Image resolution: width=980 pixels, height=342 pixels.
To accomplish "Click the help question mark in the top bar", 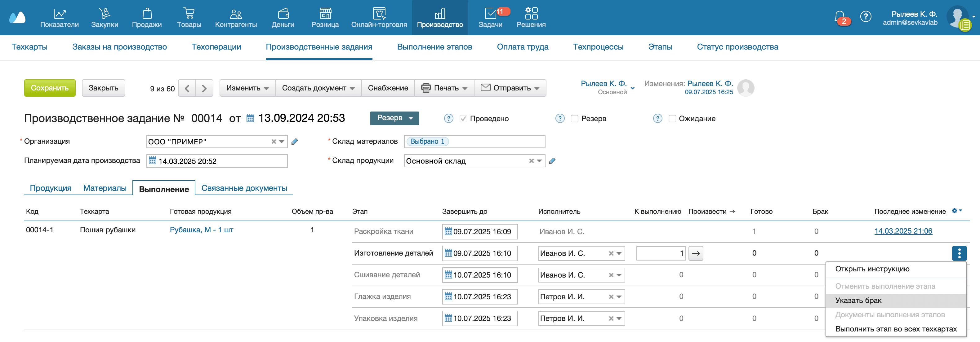I will (866, 16).
